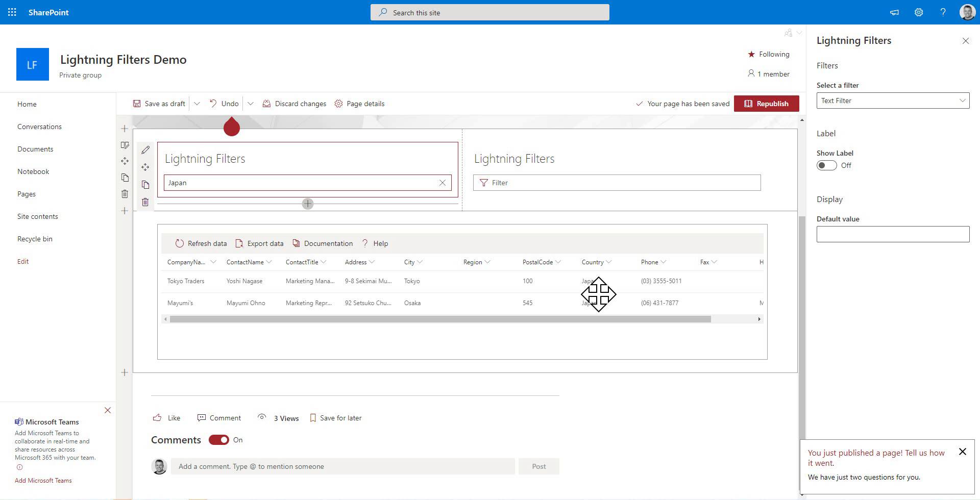
Task: Go to Site contents in navigation
Action: tap(38, 216)
